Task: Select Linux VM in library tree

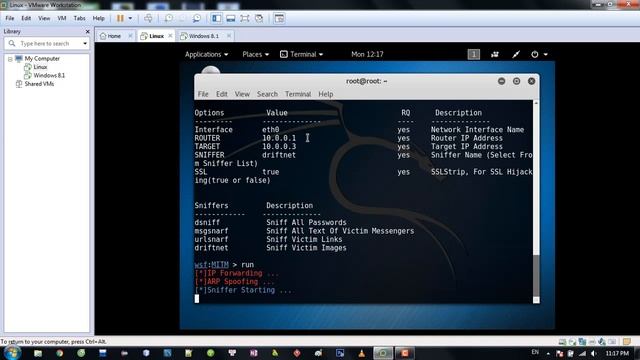Action: [40, 67]
